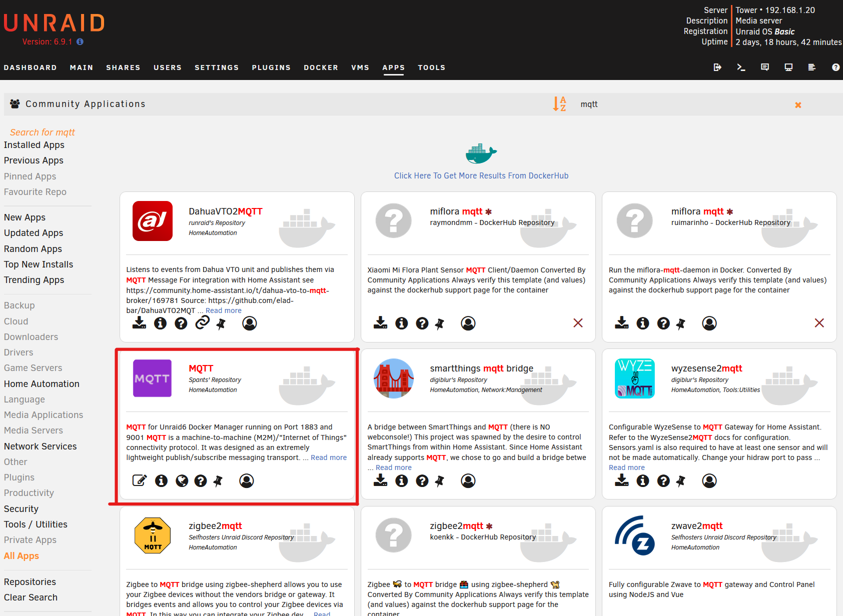Click Read more on smartthings mqtt bridge
843x616 pixels.
(394, 467)
